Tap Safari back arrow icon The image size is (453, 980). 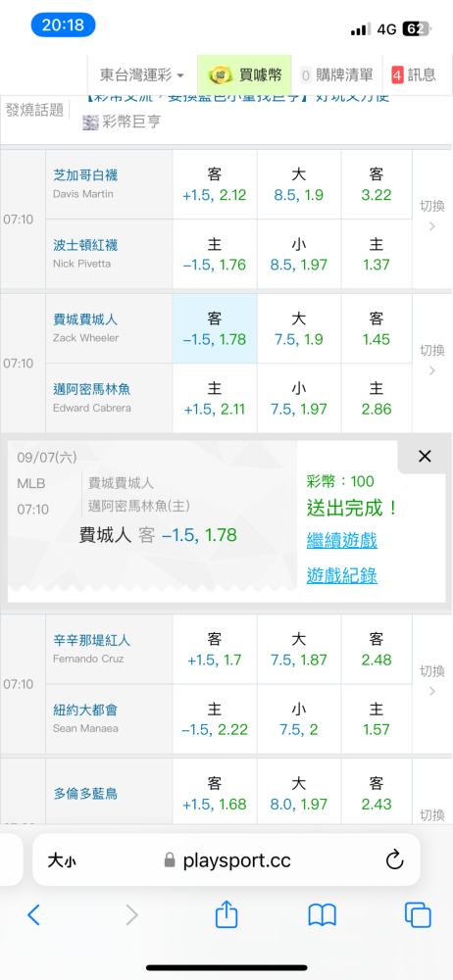pos(33,915)
